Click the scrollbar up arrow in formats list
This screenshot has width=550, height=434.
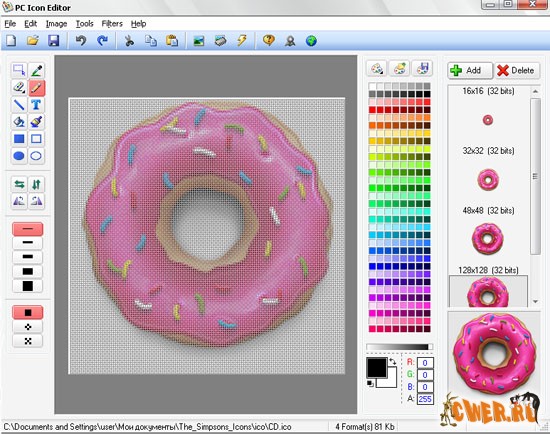(535, 91)
